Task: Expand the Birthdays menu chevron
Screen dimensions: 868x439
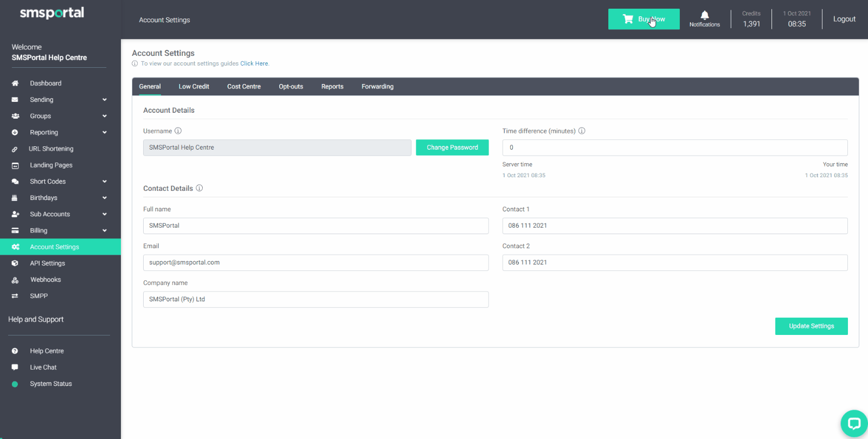Action: click(105, 198)
